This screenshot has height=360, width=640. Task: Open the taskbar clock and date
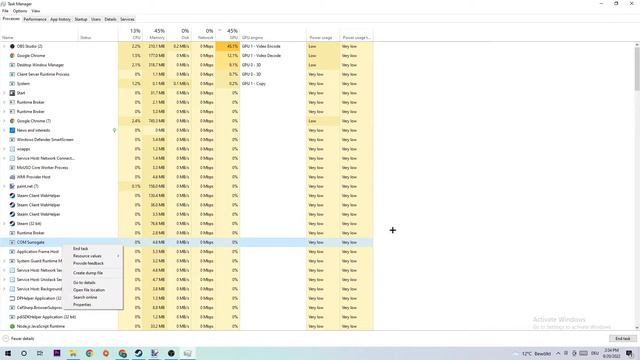[611, 353]
